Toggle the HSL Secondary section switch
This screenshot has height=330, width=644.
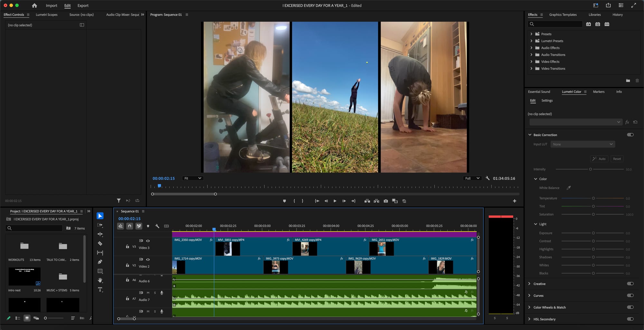point(630,319)
